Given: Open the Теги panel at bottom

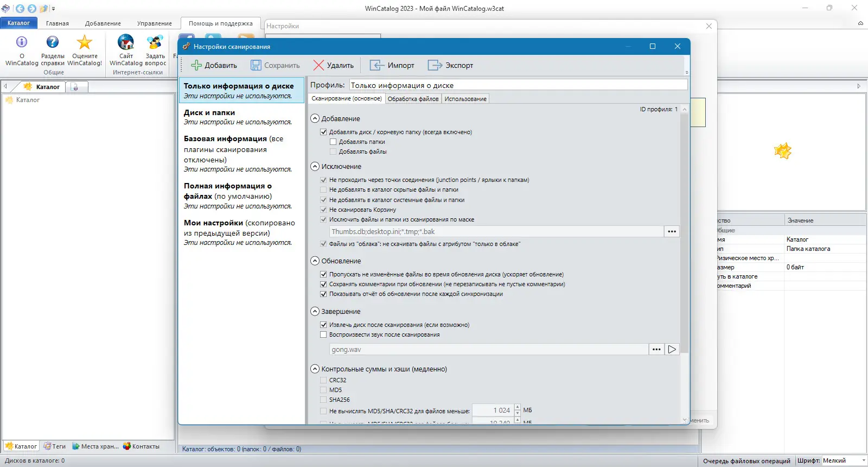Looking at the screenshot, I should point(55,446).
